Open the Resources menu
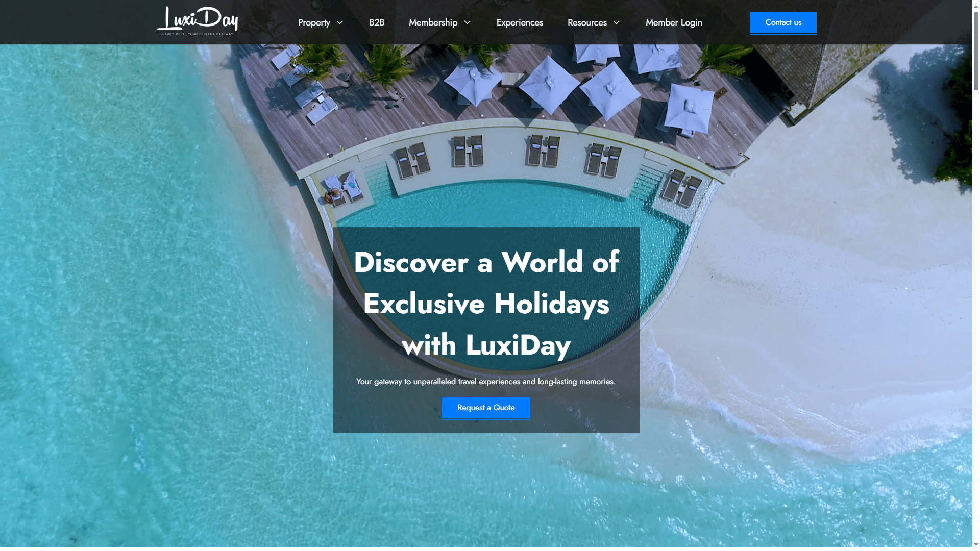980x551 pixels. [587, 22]
